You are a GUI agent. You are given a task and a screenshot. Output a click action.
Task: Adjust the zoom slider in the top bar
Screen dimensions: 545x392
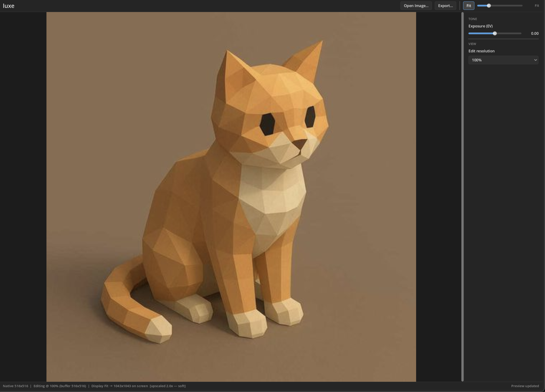[x=500, y=6]
